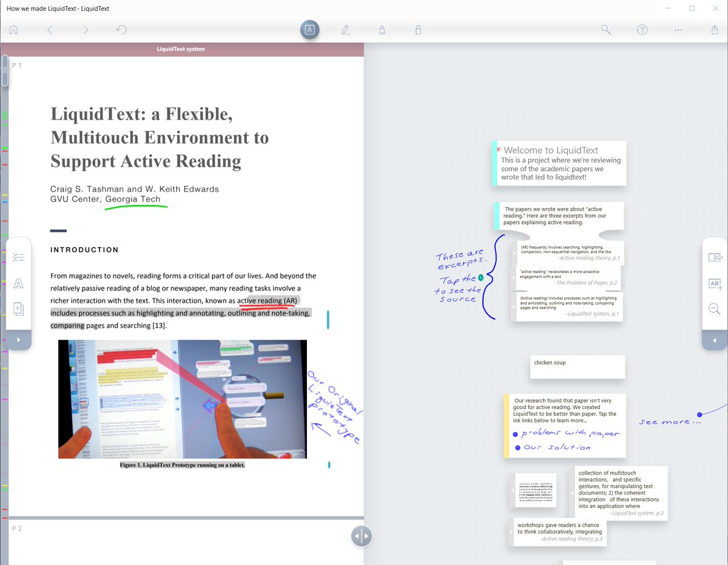Select the chicken soup note

[577, 367]
